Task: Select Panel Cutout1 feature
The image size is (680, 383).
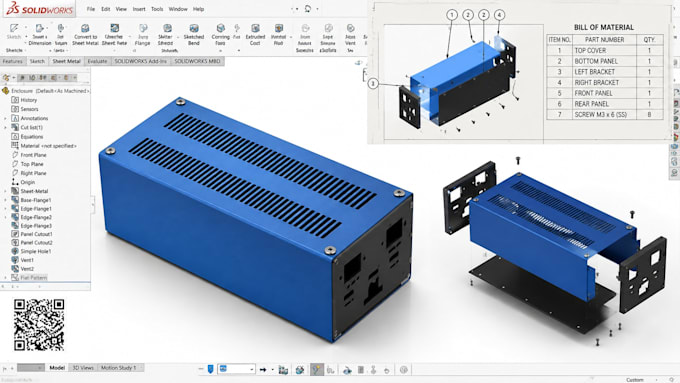Action: pyautogui.click(x=36, y=234)
